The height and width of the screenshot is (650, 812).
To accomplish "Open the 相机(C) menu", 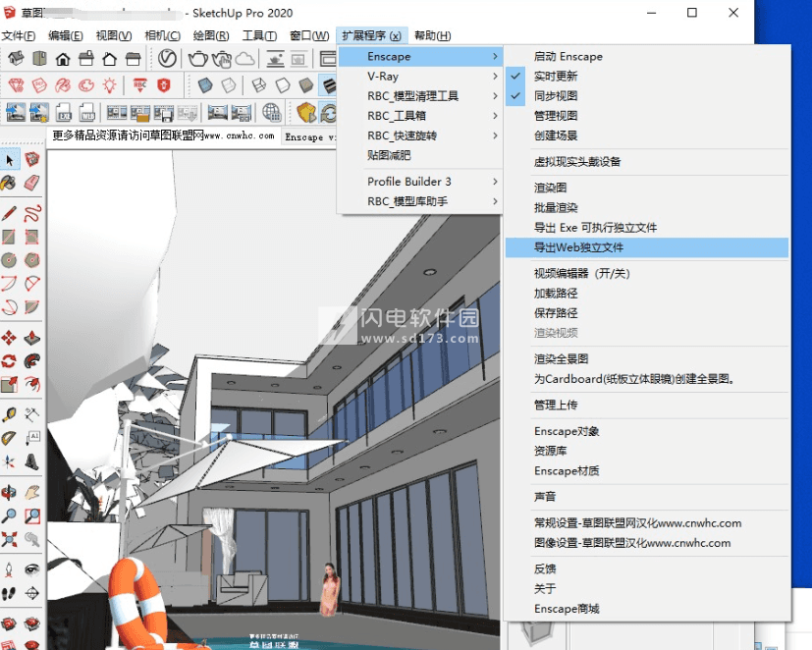I will [x=163, y=35].
